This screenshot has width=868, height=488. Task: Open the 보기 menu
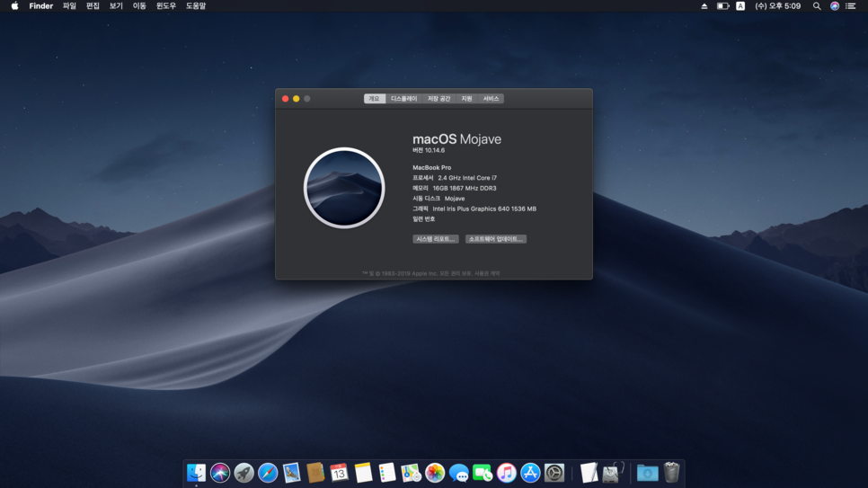pyautogui.click(x=116, y=6)
